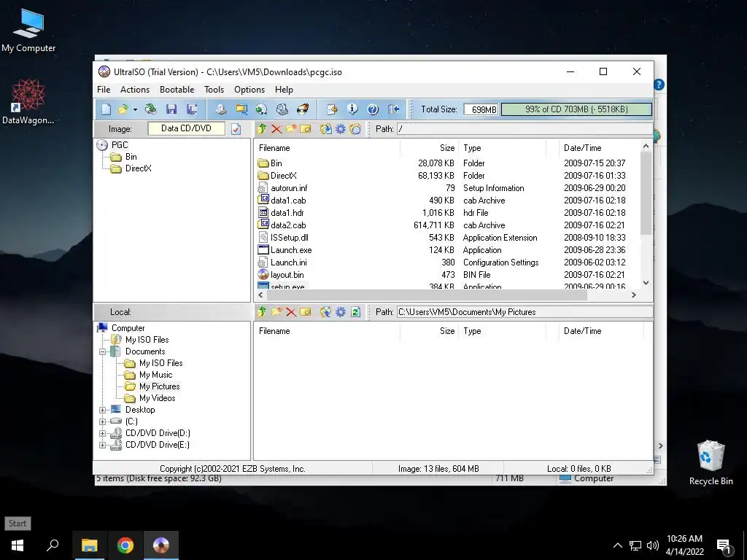This screenshot has height=560, width=747.
Task: Open dropdown arrow next to Open icon
Action: pyautogui.click(x=135, y=110)
